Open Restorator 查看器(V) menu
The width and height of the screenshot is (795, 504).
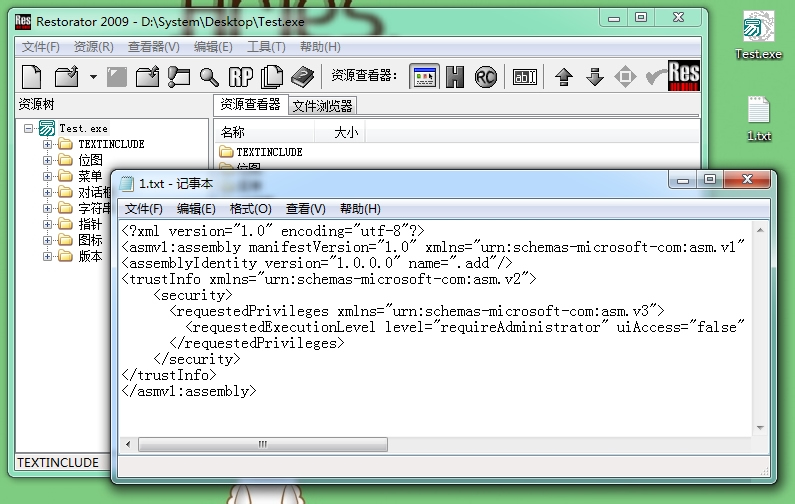pos(154,47)
